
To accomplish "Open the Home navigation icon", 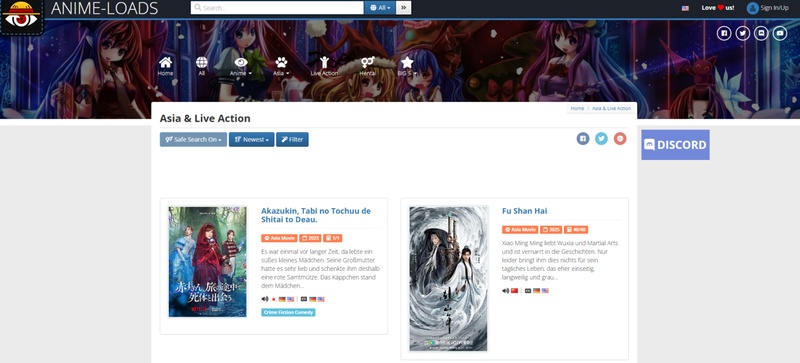I will [x=165, y=66].
